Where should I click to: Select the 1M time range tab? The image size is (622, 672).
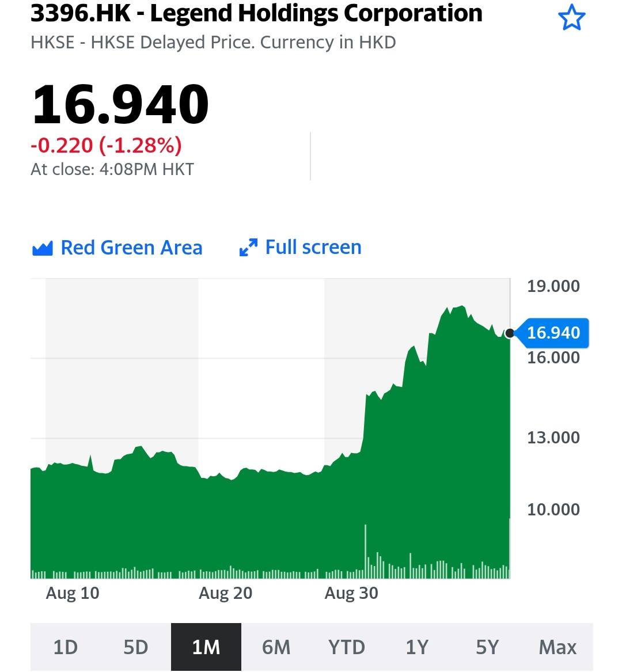pyautogui.click(x=206, y=647)
